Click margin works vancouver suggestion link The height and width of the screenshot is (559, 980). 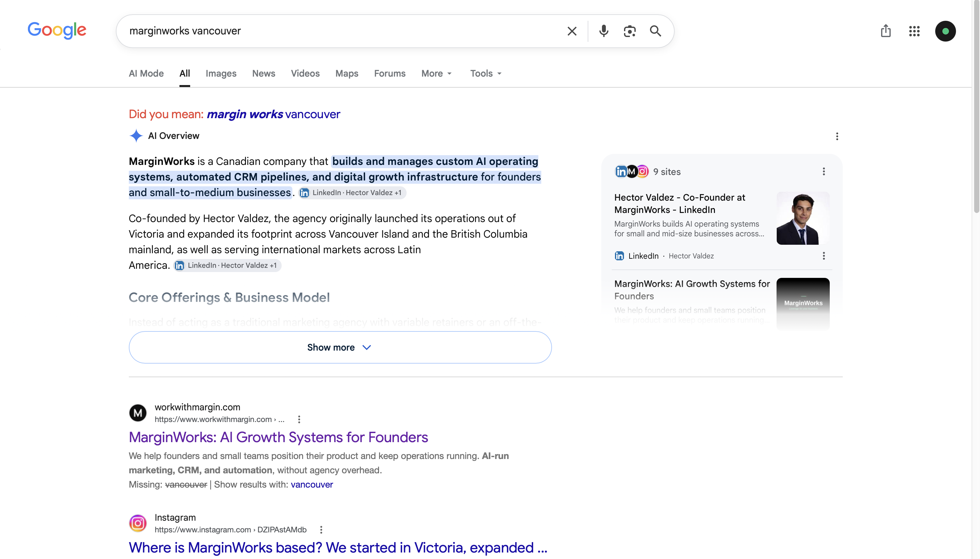273,114
